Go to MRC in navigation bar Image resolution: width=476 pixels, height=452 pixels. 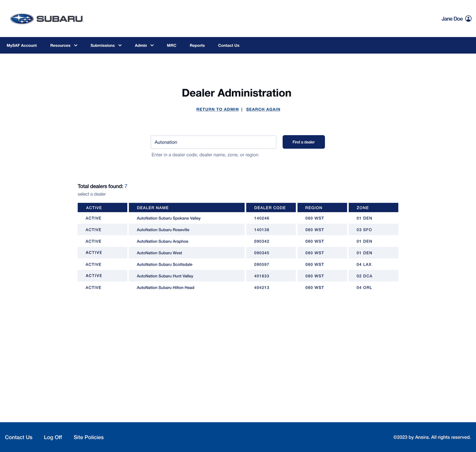(172, 46)
